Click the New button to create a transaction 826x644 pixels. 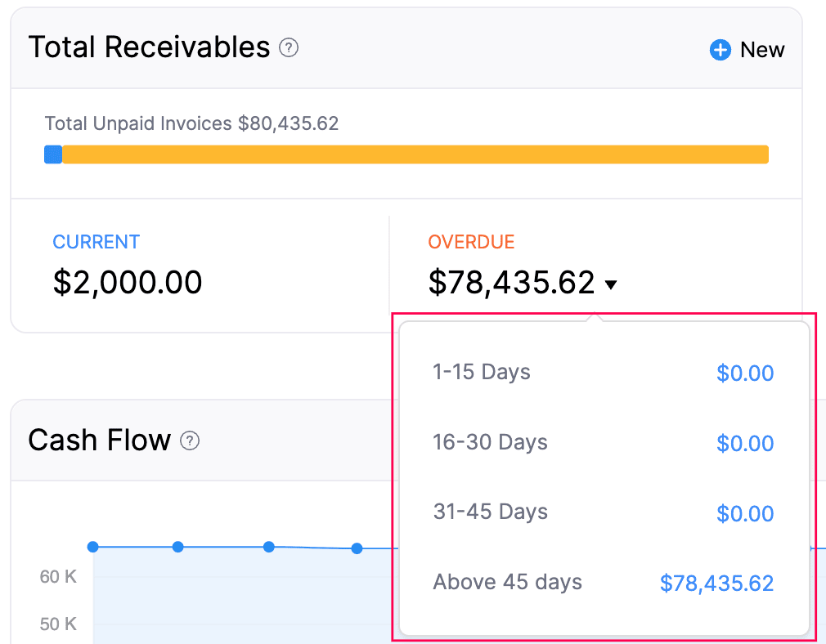746,50
